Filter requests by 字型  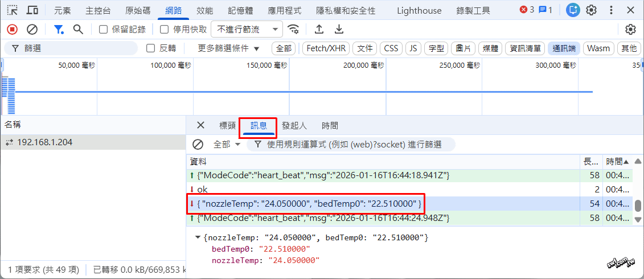[436, 48]
